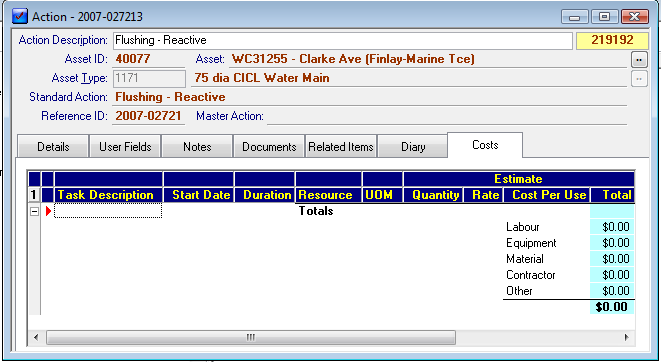Click the Cost Per Use column header
The width and height of the screenshot is (661, 362).
(547, 195)
